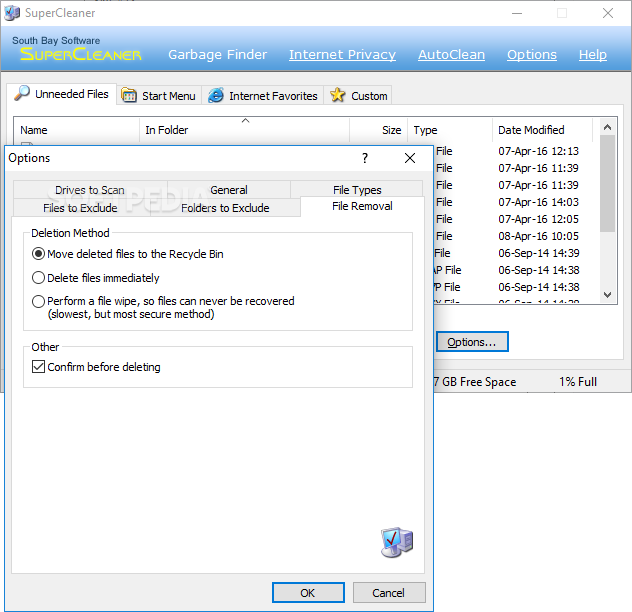Open the Garbage Finder section
This screenshot has width=632, height=612.
(218, 54)
